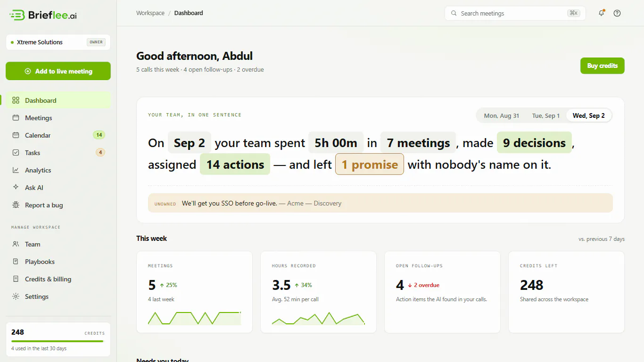
Task: Click the Brieflee.ai logo
Action: click(43, 15)
